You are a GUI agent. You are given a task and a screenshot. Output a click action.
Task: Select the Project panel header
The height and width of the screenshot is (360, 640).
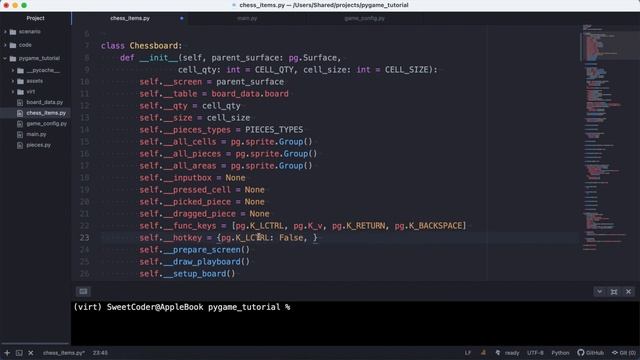tap(36, 18)
